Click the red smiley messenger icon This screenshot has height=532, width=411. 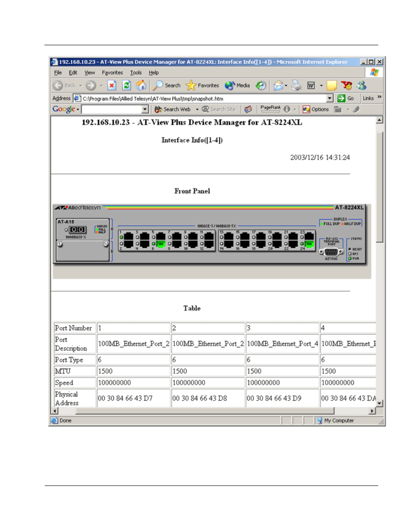(346, 85)
